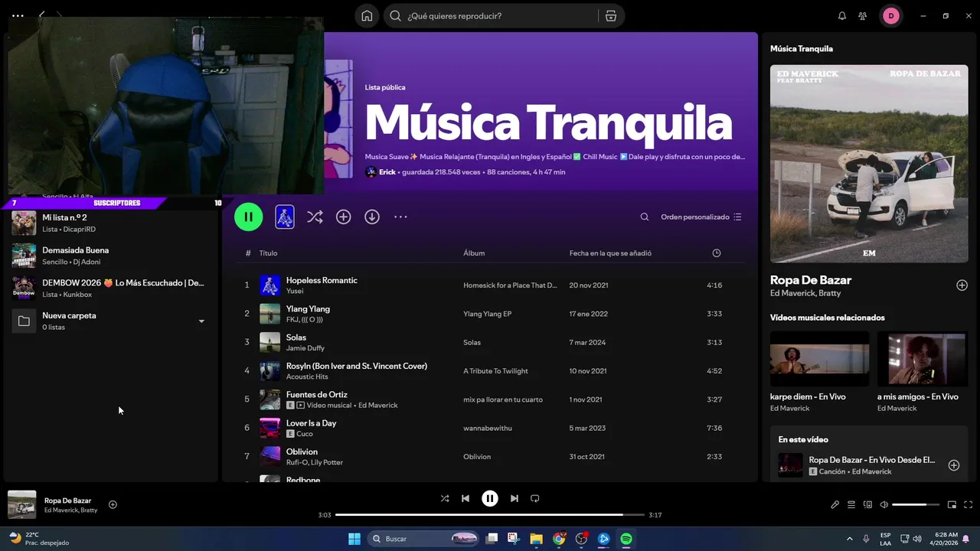Click the Ropa De Bazar album art
The height and width of the screenshot is (551, 980).
pyautogui.click(x=869, y=163)
